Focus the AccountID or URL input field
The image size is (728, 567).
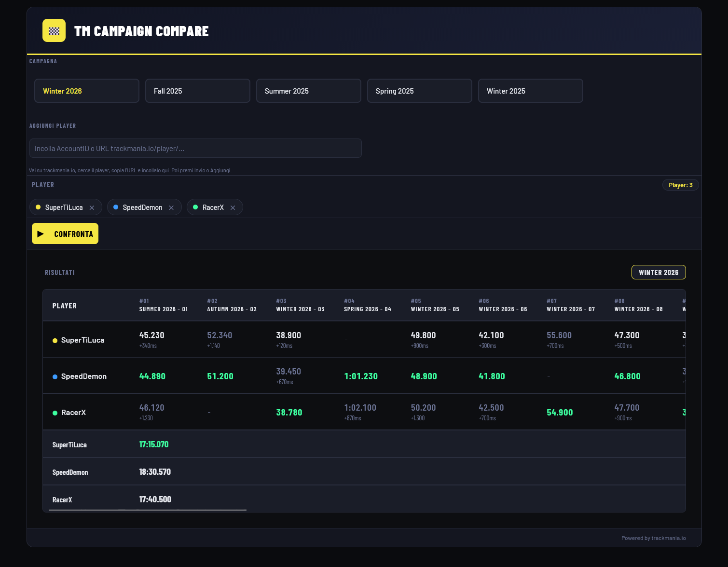pos(195,148)
